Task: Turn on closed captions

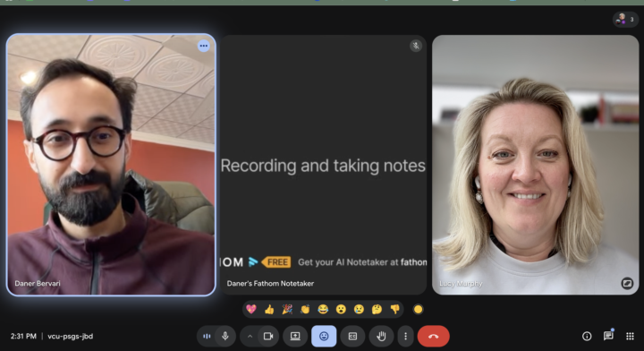Action: pyautogui.click(x=352, y=336)
